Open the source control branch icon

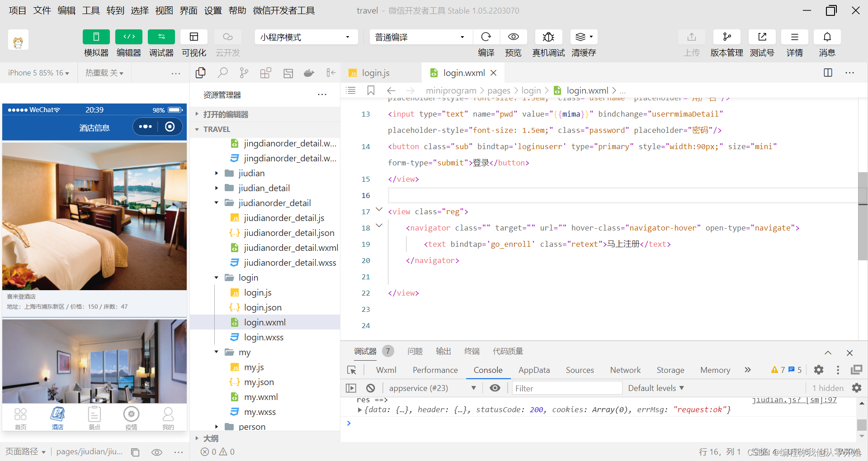(244, 73)
